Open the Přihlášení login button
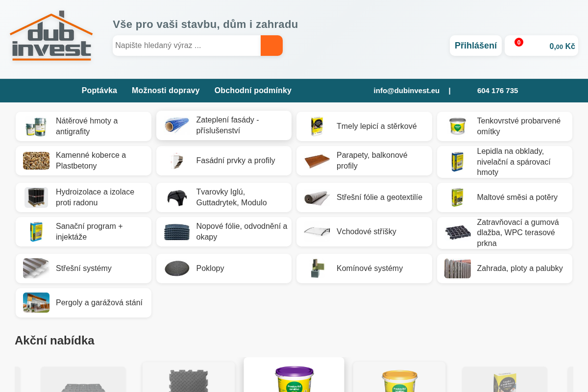The image size is (588, 392). click(x=476, y=46)
